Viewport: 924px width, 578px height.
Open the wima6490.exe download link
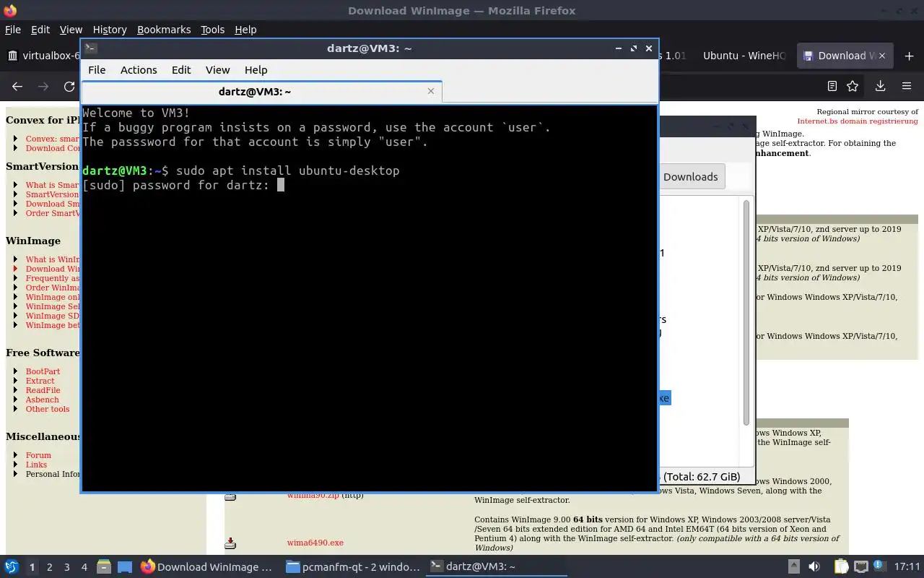coord(315,543)
